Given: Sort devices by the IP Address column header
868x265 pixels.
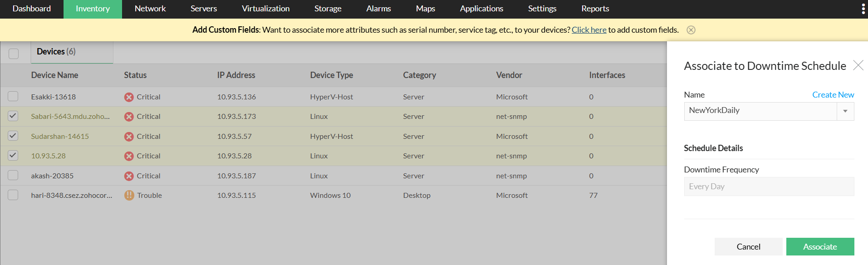Looking at the screenshot, I should point(236,75).
